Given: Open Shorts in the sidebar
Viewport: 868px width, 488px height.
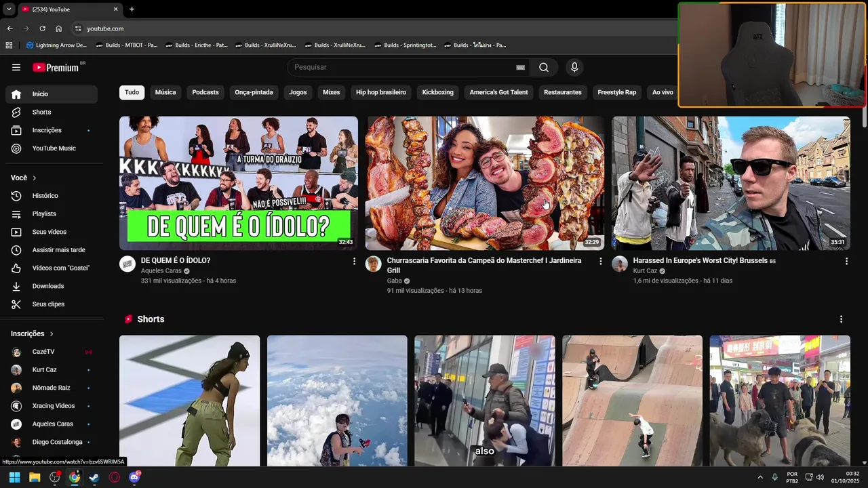Looking at the screenshot, I should (x=52, y=112).
